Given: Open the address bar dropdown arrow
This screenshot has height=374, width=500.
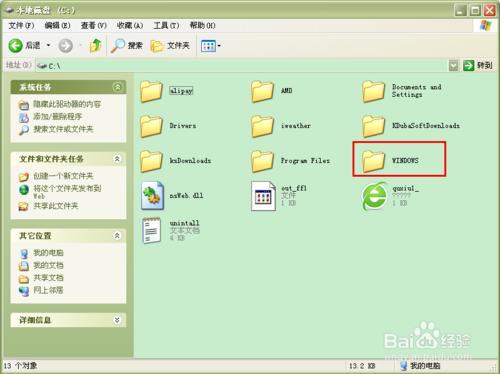Looking at the screenshot, I should pos(453,66).
